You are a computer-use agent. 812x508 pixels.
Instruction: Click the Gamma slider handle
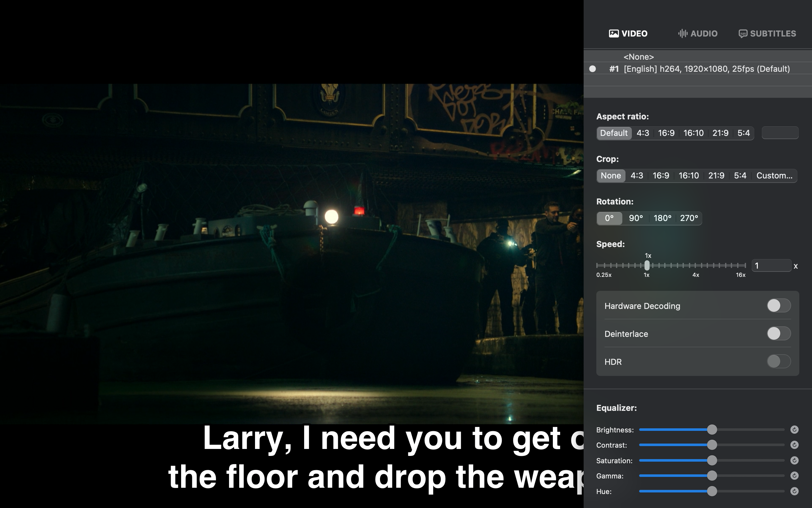[x=712, y=476]
